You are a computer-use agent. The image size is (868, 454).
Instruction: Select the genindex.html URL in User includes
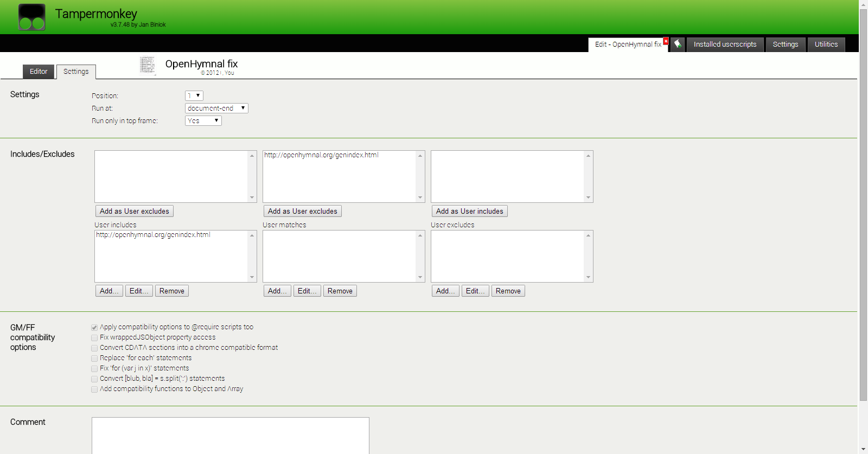tap(153, 235)
